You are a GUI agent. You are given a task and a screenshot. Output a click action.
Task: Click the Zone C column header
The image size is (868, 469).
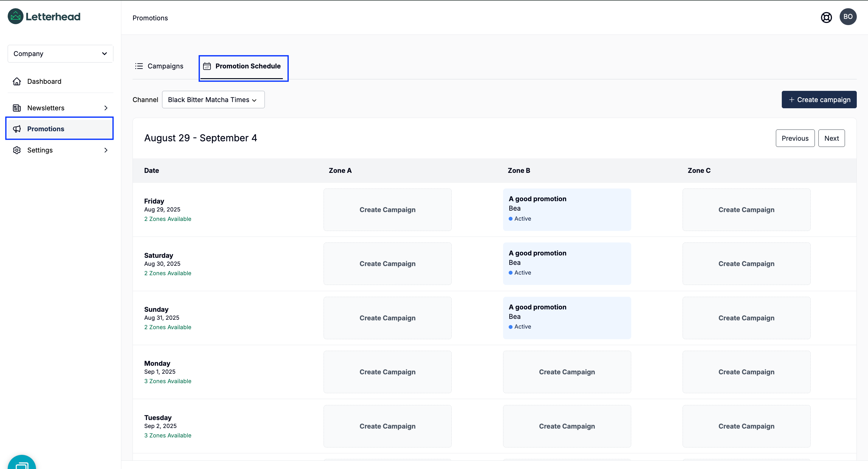[699, 171]
